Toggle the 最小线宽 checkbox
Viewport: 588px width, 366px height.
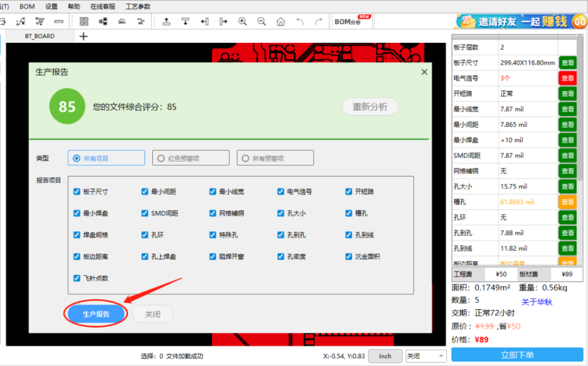pos(213,191)
